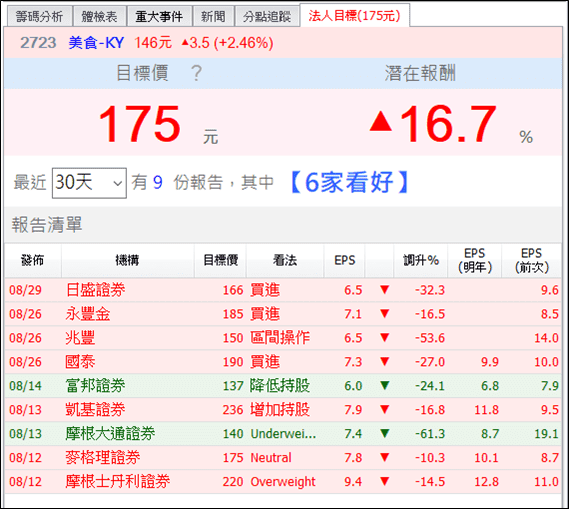The image size is (569, 509).
Task: Select the 摩根大通證券 institution name
Action: 110,434
